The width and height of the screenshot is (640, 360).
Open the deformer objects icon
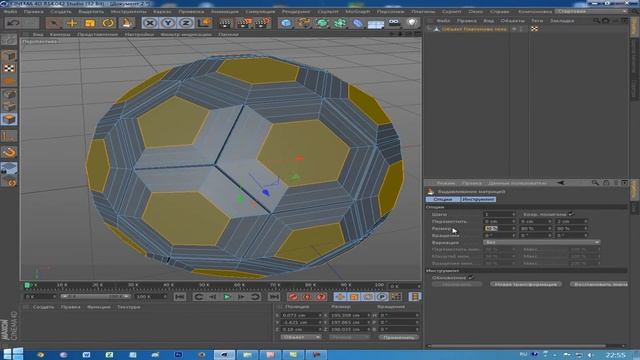(x=358, y=23)
